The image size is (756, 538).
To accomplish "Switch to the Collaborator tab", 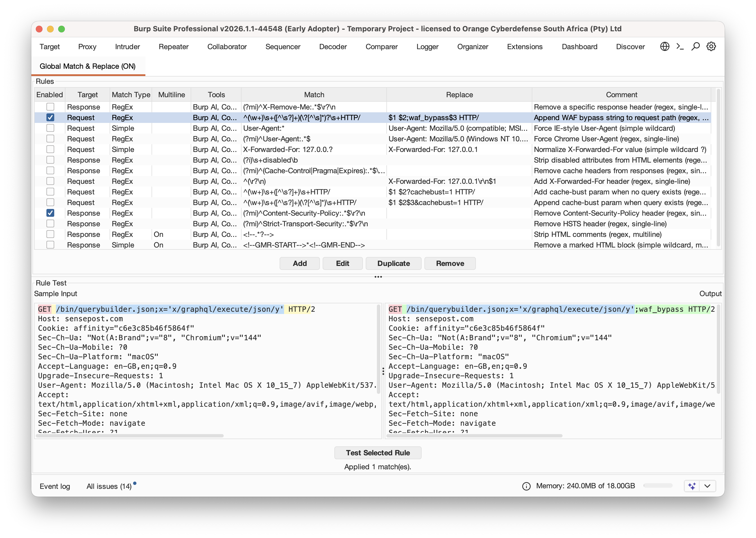I will 227,47.
